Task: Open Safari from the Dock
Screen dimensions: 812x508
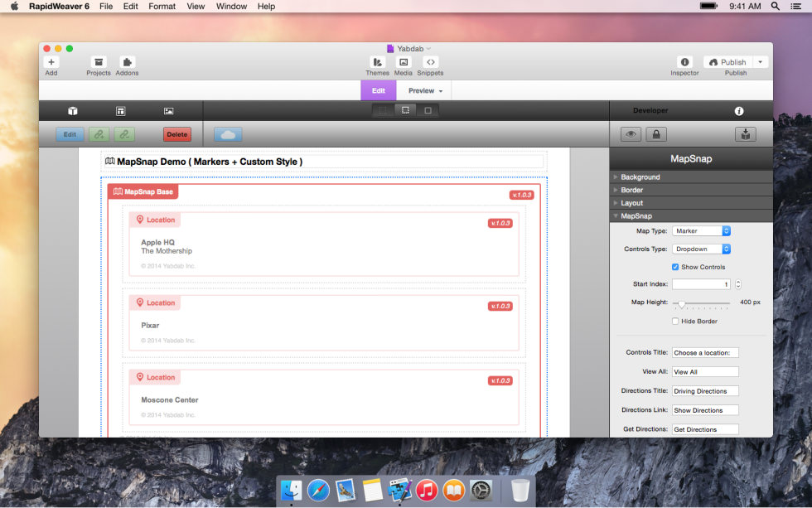Action: (x=318, y=491)
